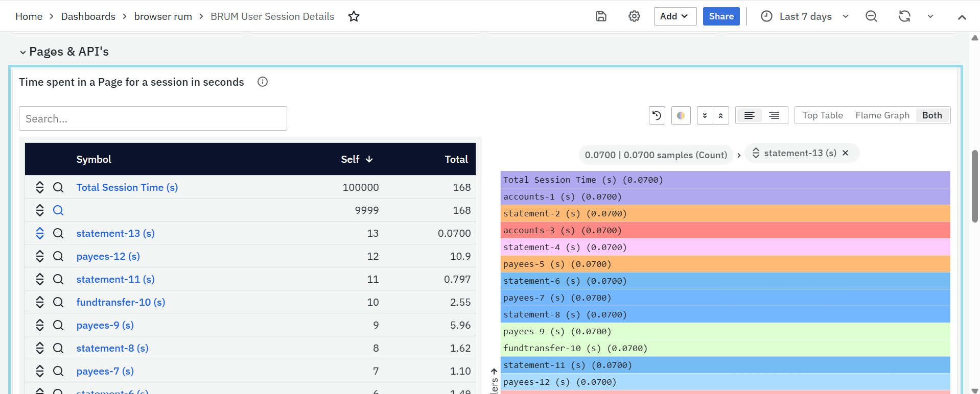Click the save dashboard icon

tap(601, 16)
